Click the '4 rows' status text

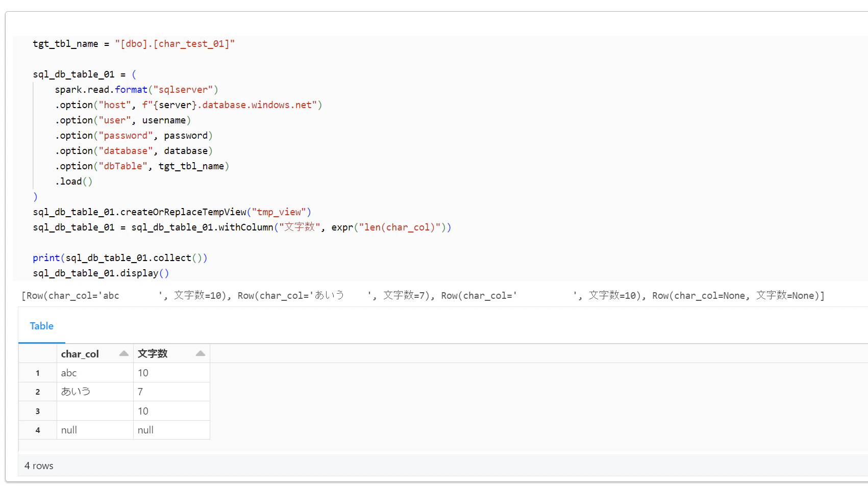point(39,466)
